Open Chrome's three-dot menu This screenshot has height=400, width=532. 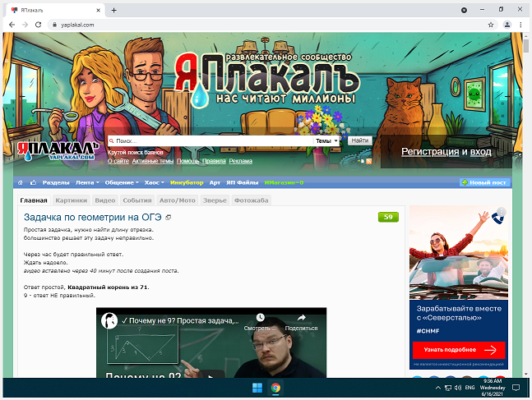point(520,25)
